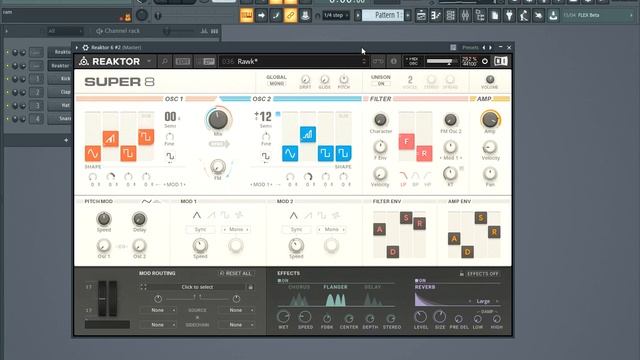Choose triangle LFO shape in MOD 2
Image resolution: width=640 pixels, height=360 pixels.
pyautogui.click(x=293, y=215)
